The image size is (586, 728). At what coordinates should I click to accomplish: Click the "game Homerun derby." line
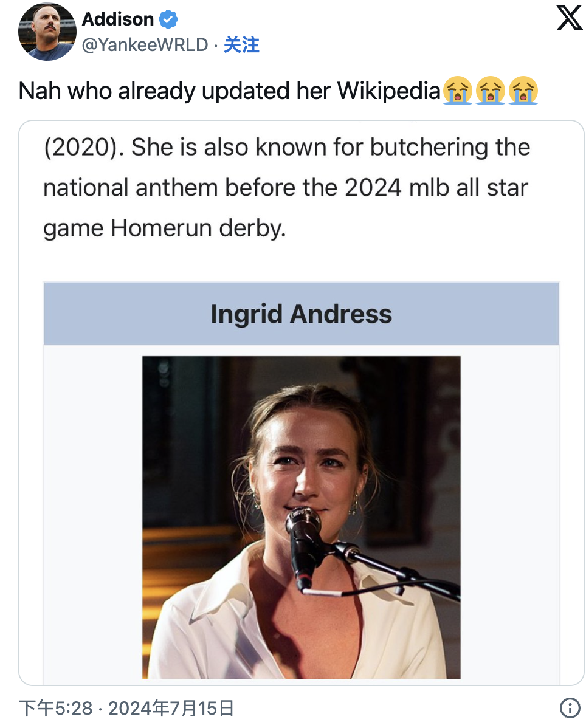point(164,228)
